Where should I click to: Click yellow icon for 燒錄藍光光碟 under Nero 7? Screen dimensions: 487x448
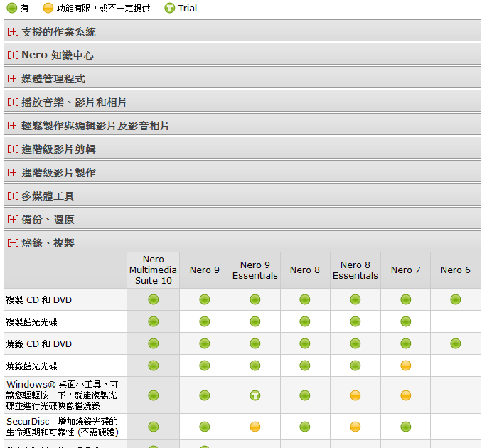point(406,366)
